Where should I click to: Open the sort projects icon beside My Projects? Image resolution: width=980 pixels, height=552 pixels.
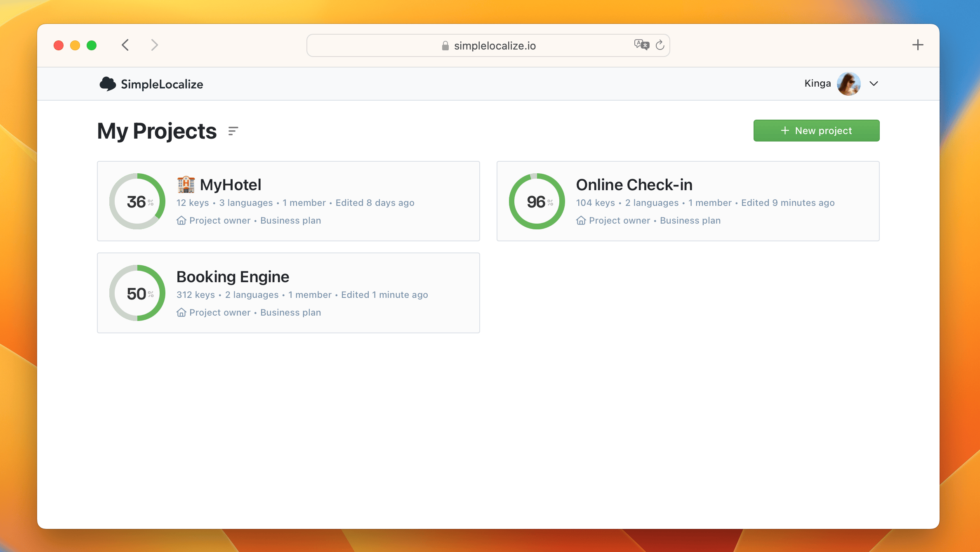[233, 131]
